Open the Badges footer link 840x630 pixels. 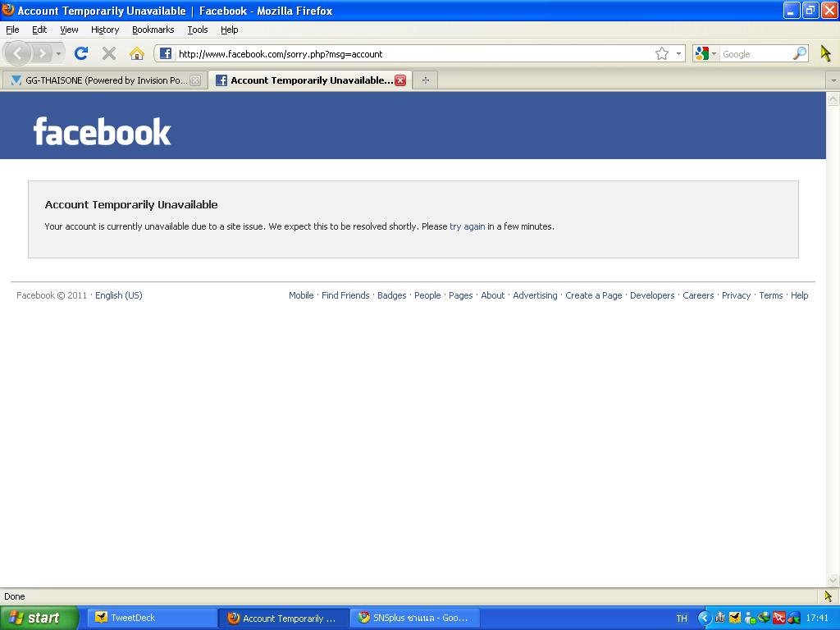391,295
